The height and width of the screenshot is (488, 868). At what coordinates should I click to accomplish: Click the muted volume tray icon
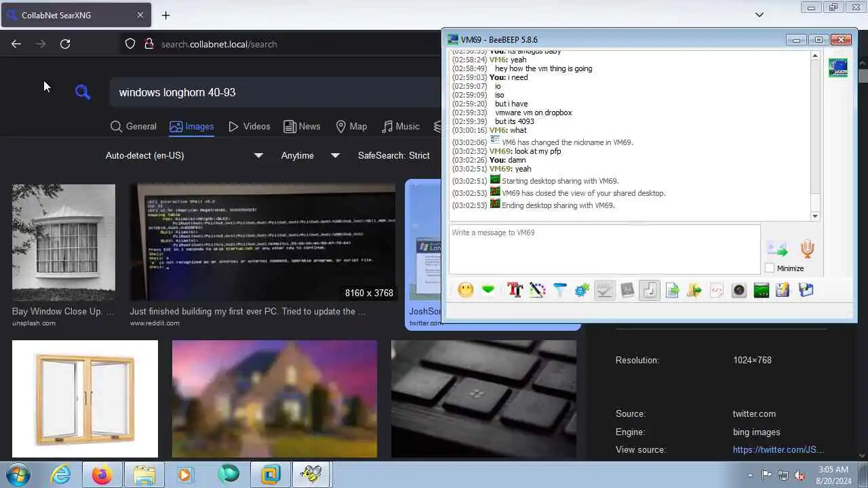pos(800,475)
